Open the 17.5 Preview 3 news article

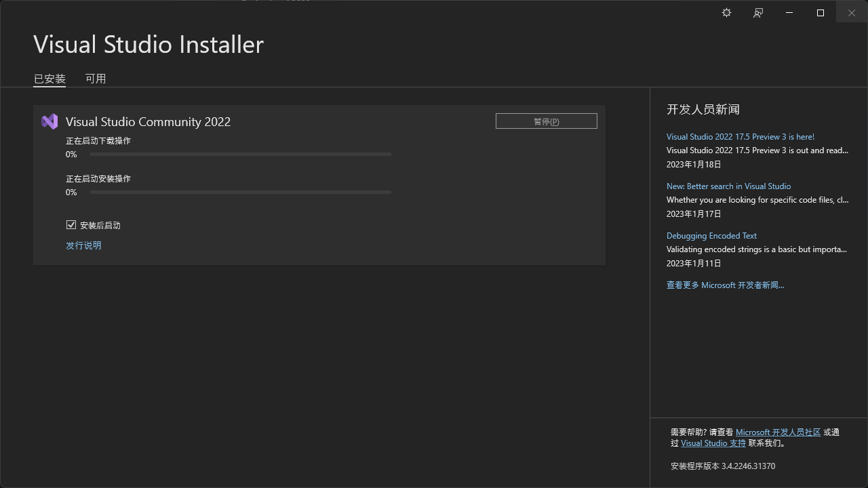(740, 136)
